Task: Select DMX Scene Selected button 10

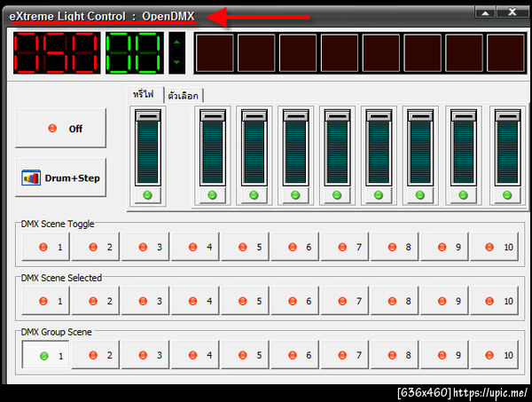Action: [495, 301]
